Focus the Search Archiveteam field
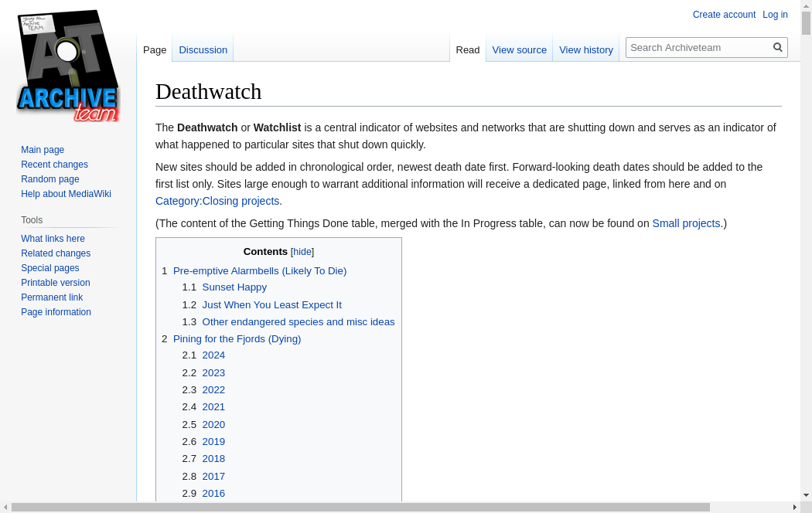 coord(699,47)
